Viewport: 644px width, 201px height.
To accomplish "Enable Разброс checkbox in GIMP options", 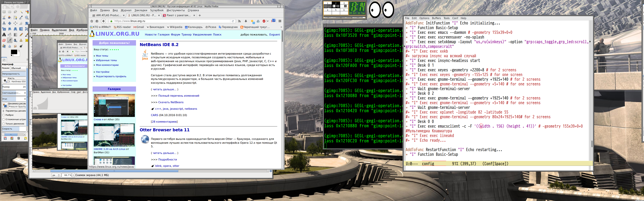I will [x=4, y=115].
